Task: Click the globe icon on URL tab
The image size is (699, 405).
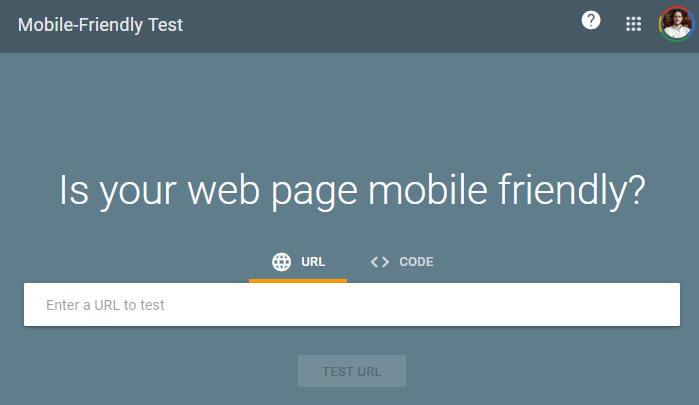Action: click(282, 262)
